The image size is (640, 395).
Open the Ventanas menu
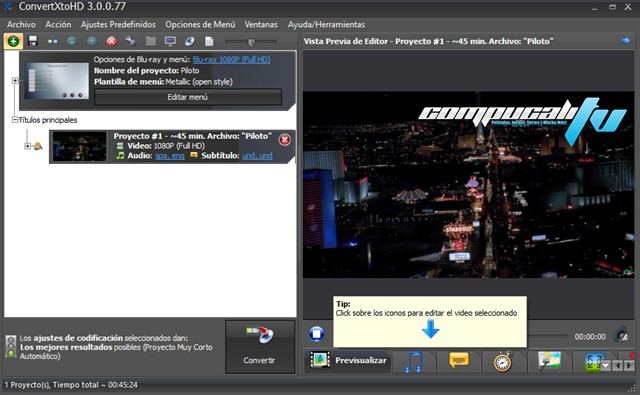261,24
